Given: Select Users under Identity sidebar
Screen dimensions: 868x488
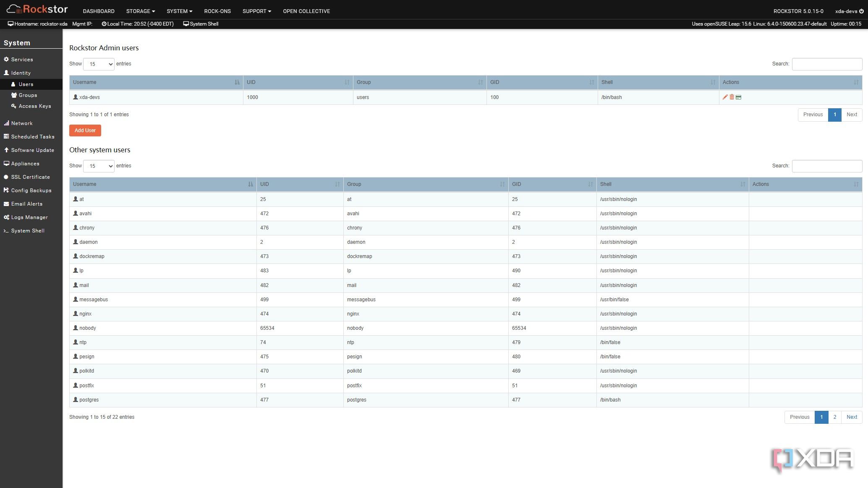Looking at the screenshot, I should (31, 84).
